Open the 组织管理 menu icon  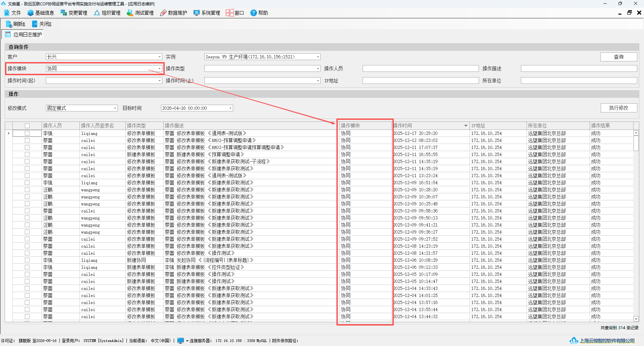(x=97, y=13)
